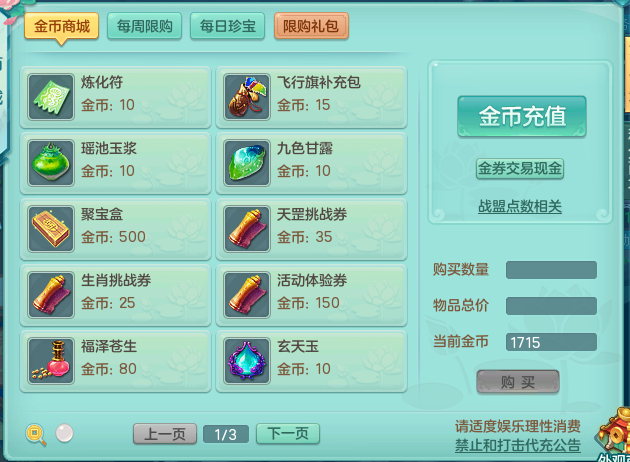
Task: Click the 金币充值 recharge button
Action: (x=522, y=117)
